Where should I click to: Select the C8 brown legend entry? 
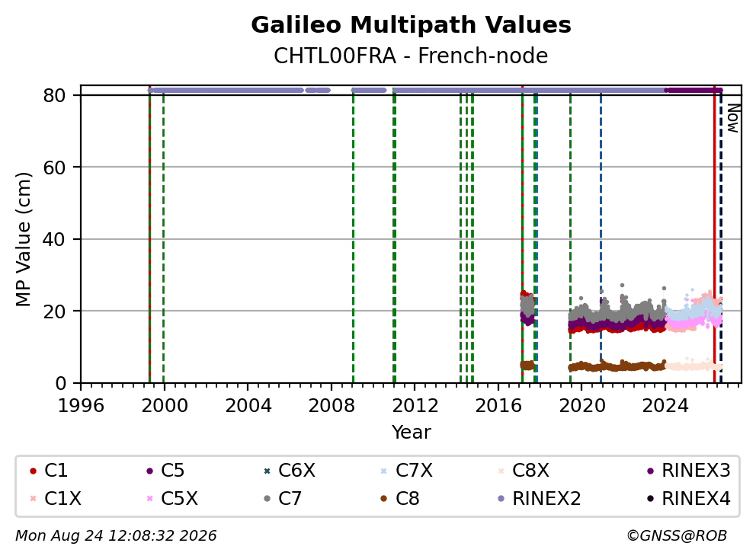click(x=400, y=498)
